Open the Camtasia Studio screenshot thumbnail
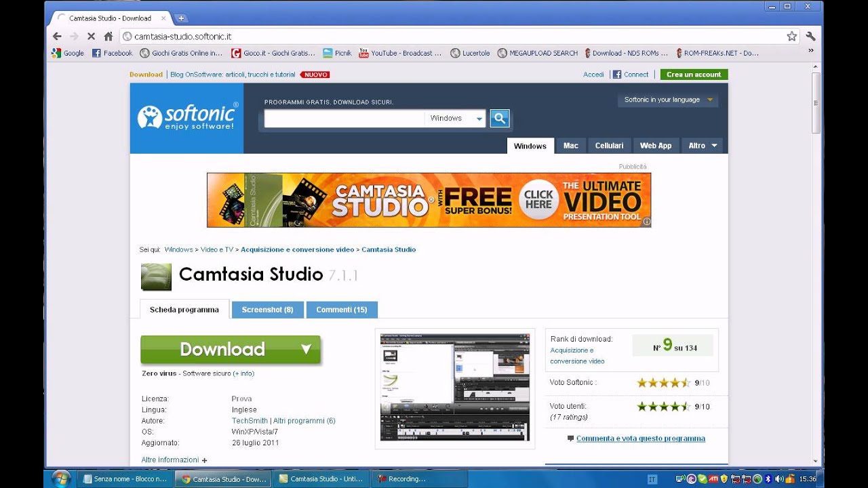This screenshot has width=868, height=488. [x=455, y=387]
